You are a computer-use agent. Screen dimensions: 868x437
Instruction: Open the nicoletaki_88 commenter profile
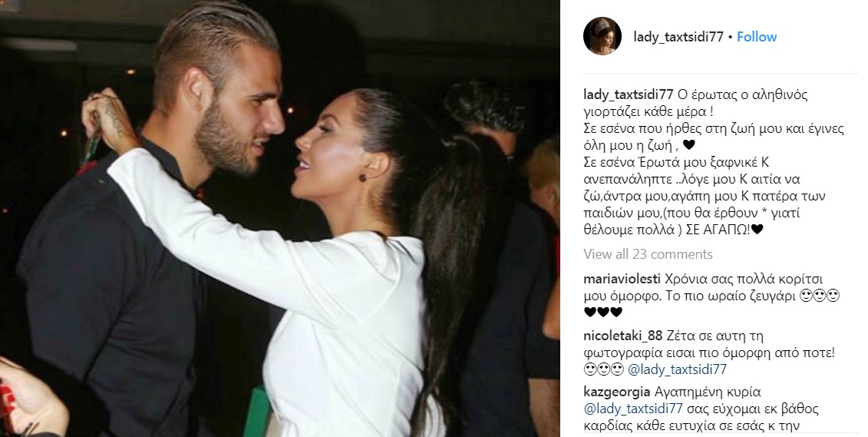tap(622, 336)
